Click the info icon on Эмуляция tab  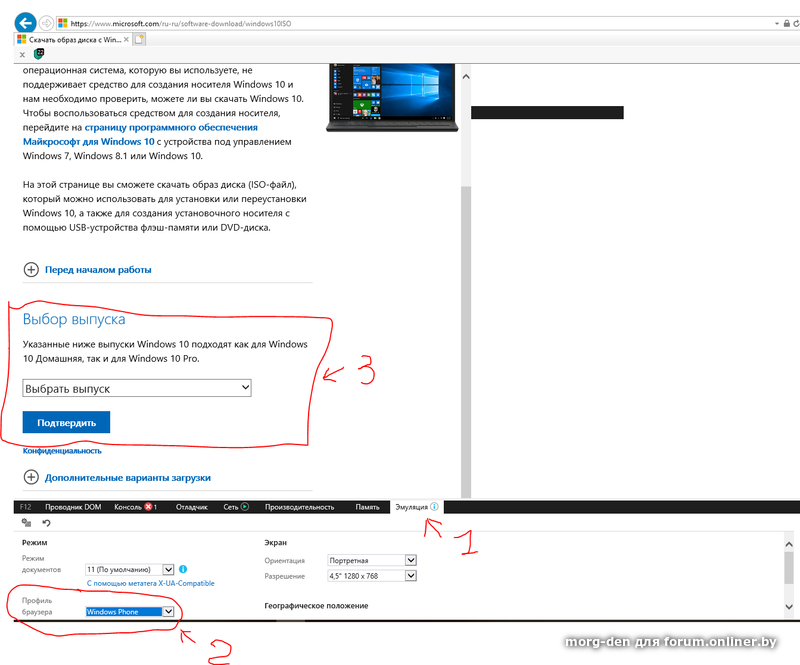coord(434,507)
